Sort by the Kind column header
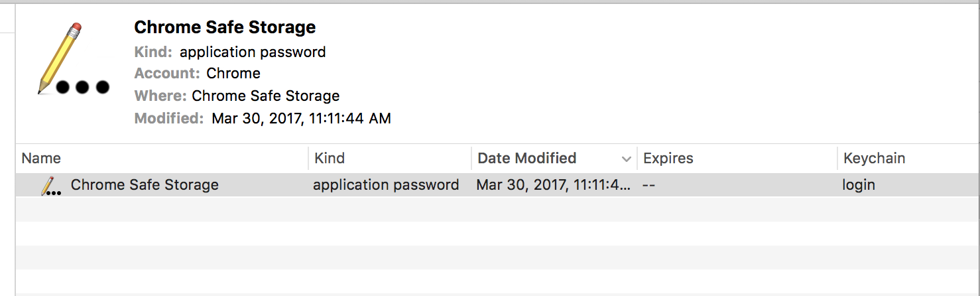Viewport: 980px width, 296px height. [330, 159]
